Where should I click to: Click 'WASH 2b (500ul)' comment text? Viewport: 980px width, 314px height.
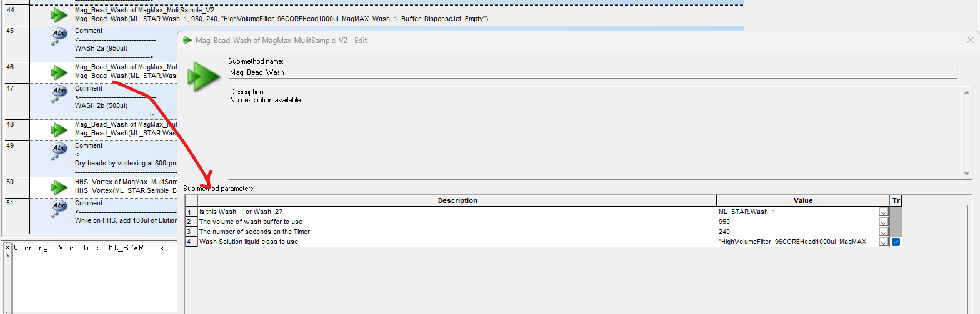(101, 105)
